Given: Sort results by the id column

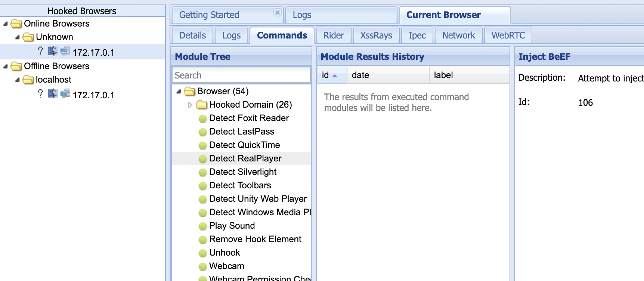Looking at the screenshot, I should [332, 75].
